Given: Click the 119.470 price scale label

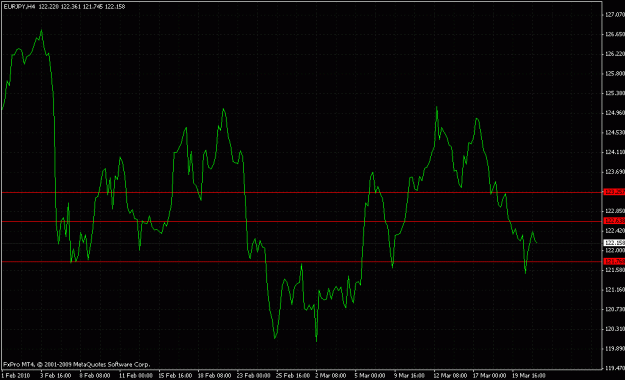Looking at the screenshot, I should [x=615, y=368].
